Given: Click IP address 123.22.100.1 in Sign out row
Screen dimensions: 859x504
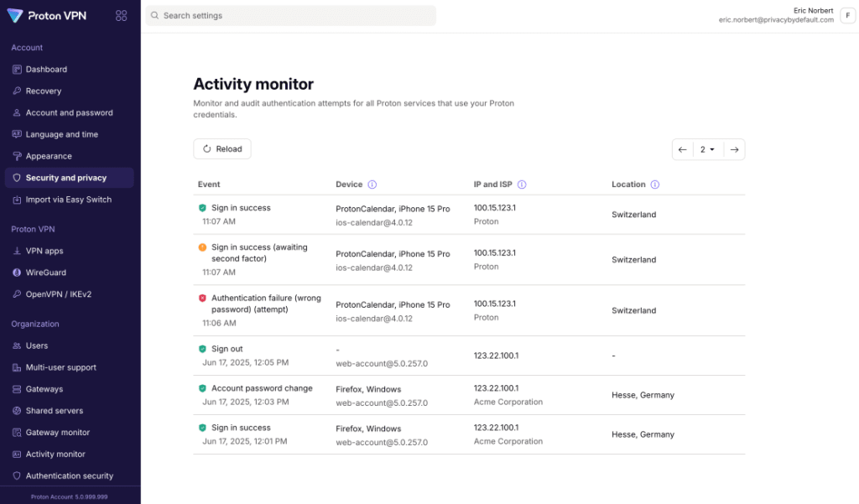Looking at the screenshot, I should [x=496, y=356].
